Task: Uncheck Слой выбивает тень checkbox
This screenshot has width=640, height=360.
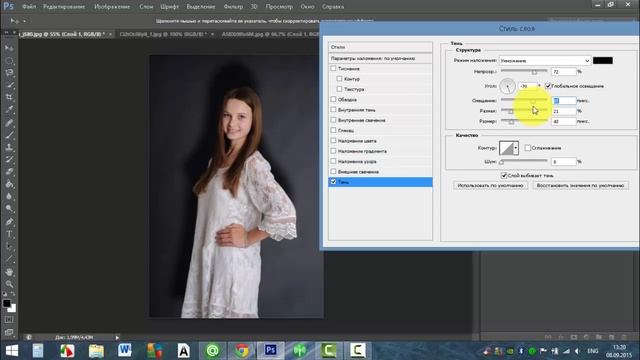Action: pos(504,176)
